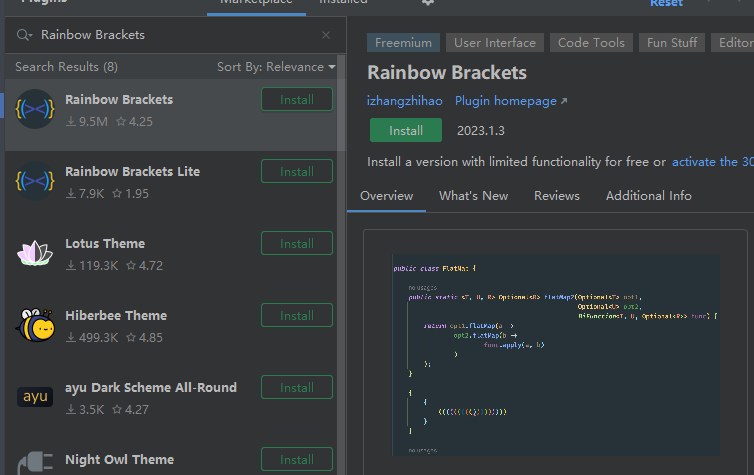Click the 9.5M downloads count
This screenshot has height=475, width=754.
pos(87,122)
